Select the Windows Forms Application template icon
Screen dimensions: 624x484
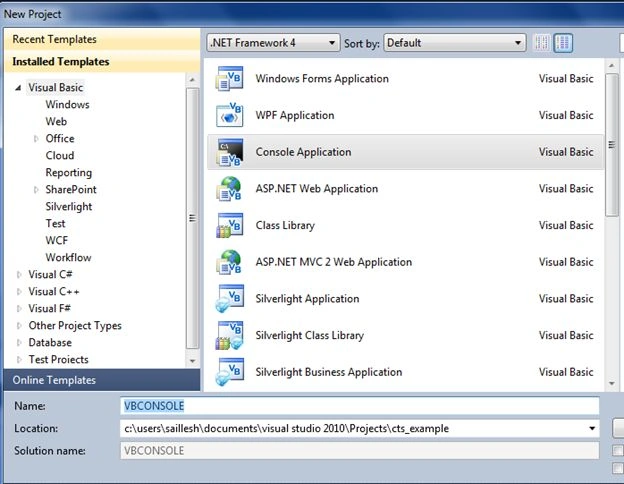[x=229, y=78]
